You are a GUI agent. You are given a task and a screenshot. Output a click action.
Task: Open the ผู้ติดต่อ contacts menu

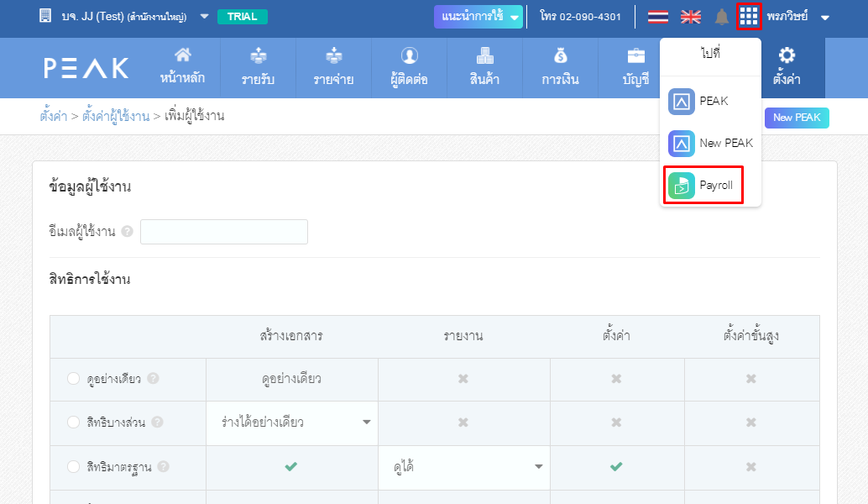(409, 67)
